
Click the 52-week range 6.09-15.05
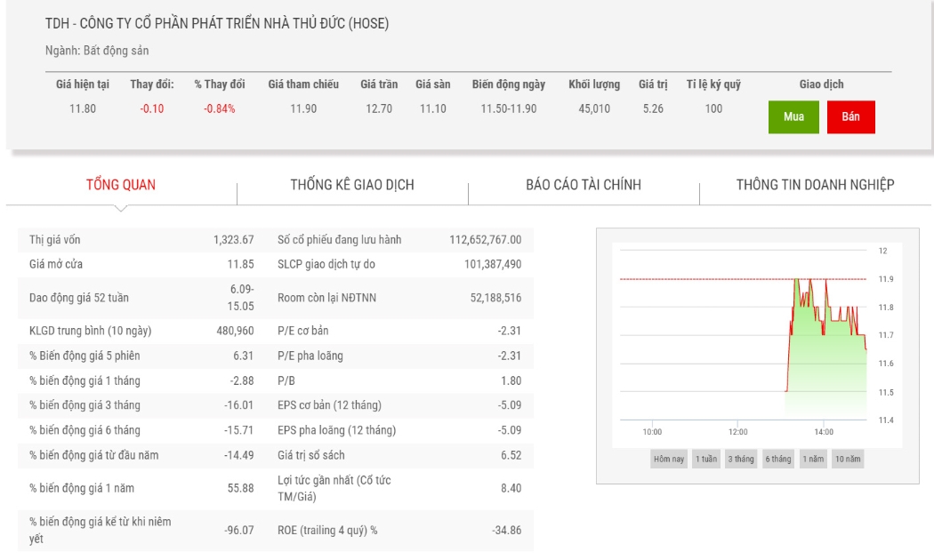(241, 298)
